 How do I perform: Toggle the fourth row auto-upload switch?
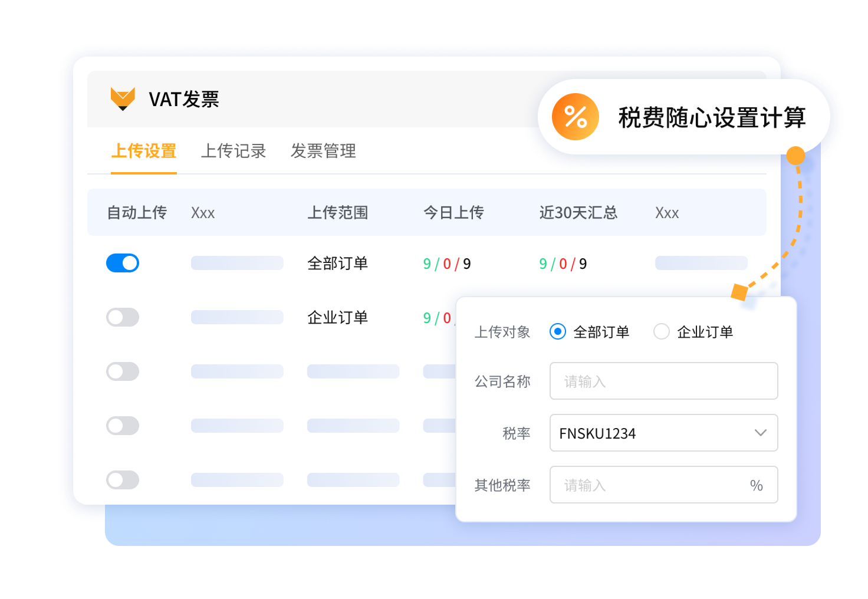pos(123,426)
